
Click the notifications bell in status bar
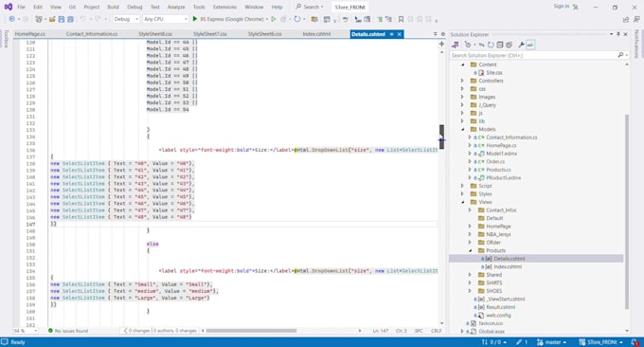coord(635,342)
